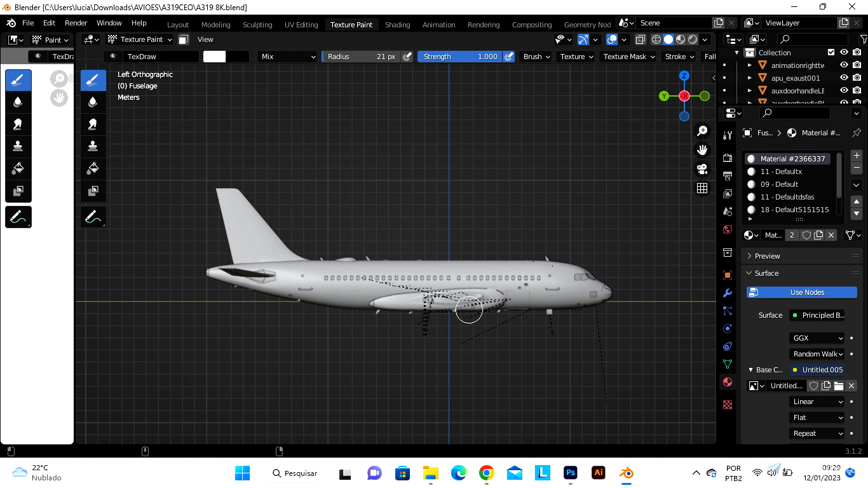Open the Tool properties tab

click(x=728, y=135)
